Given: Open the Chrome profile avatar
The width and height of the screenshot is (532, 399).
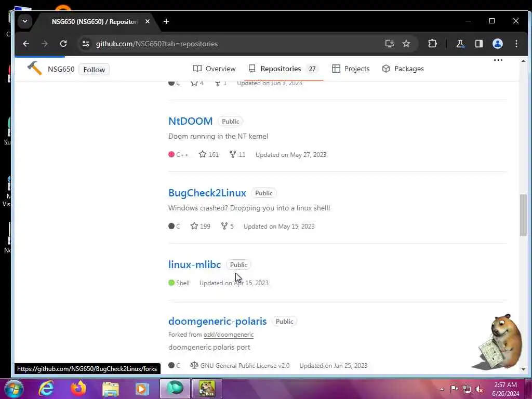Looking at the screenshot, I should coord(497,44).
